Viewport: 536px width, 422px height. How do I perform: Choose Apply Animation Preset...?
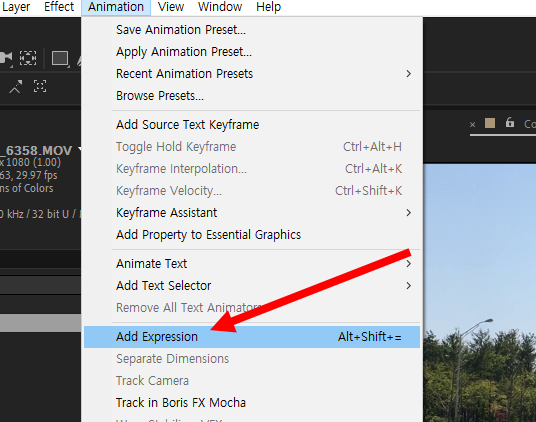coord(252,52)
